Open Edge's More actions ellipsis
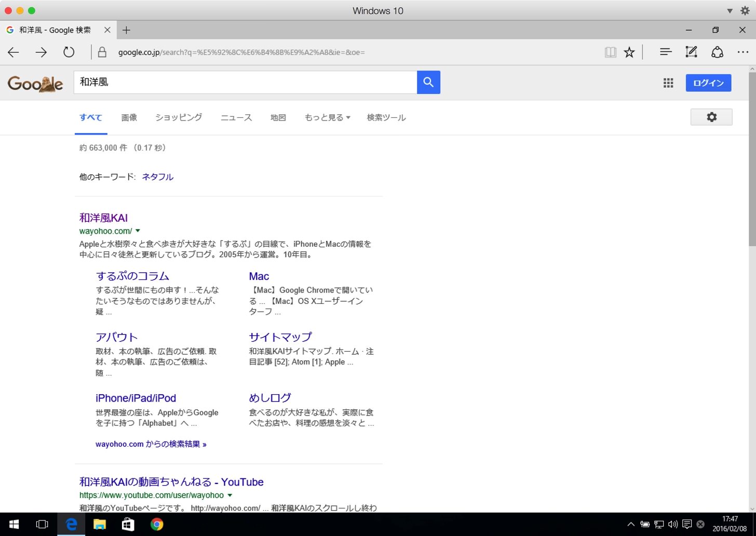Viewport: 756px width, 536px height. [x=743, y=52]
